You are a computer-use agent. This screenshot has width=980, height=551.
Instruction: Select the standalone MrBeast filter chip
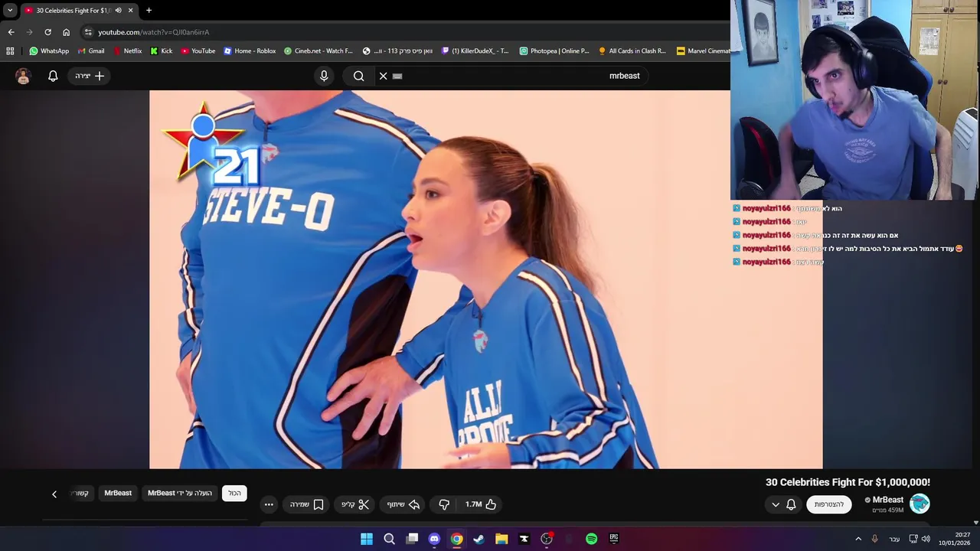(x=118, y=493)
